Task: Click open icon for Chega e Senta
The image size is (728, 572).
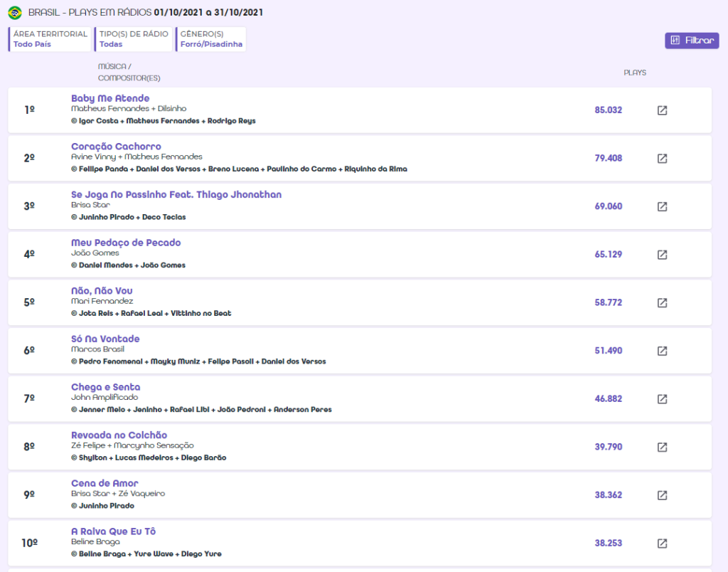Action: [662, 399]
